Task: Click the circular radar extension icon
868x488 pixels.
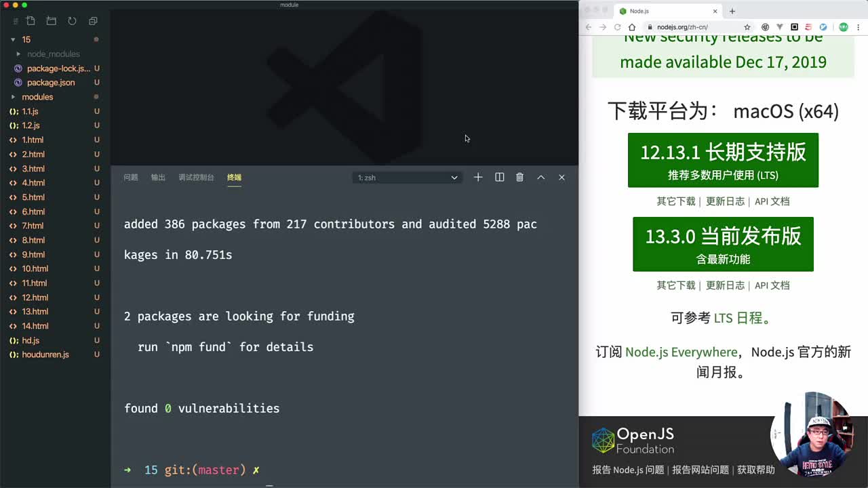Action: pos(766,27)
